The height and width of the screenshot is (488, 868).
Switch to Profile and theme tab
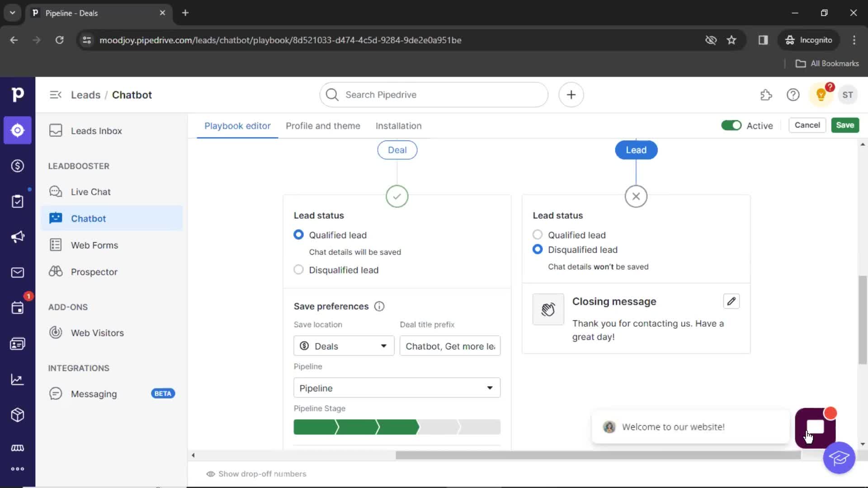[323, 126]
